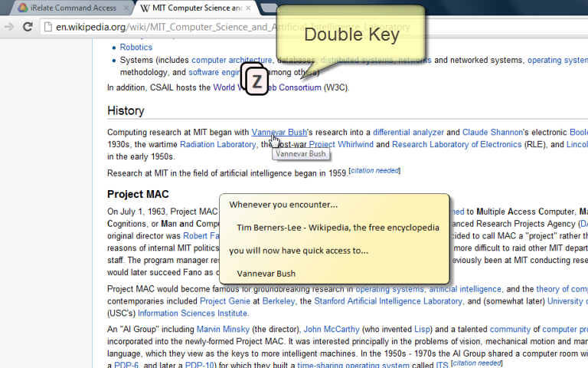
Task: Click citation needed after ITS
Action: click(x=477, y=363)
